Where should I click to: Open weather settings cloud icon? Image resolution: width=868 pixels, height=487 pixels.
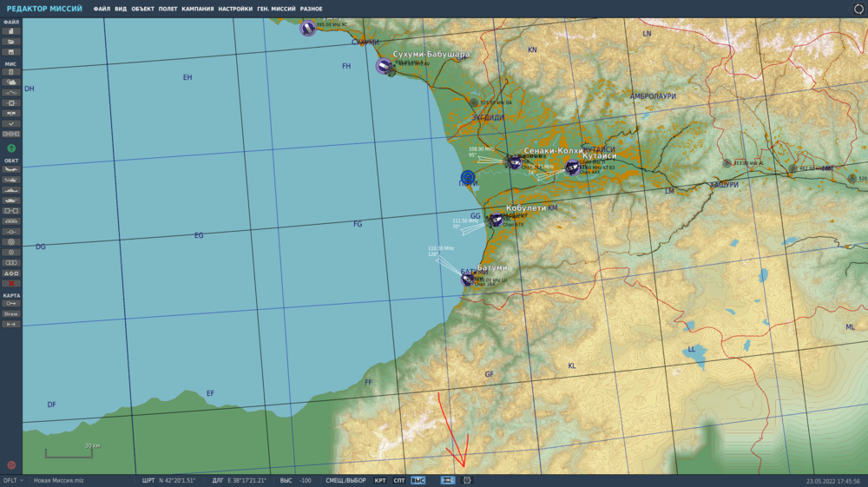11,82
